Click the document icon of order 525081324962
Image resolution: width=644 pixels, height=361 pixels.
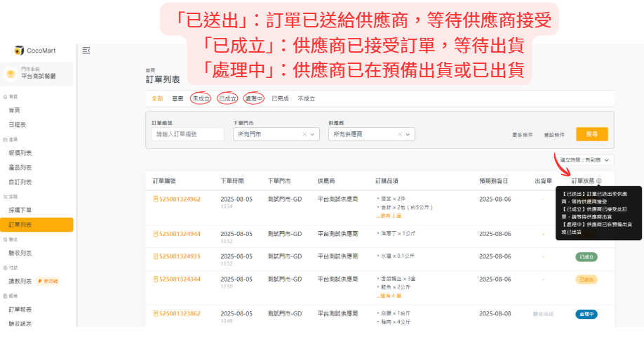(x=156, y=199)
